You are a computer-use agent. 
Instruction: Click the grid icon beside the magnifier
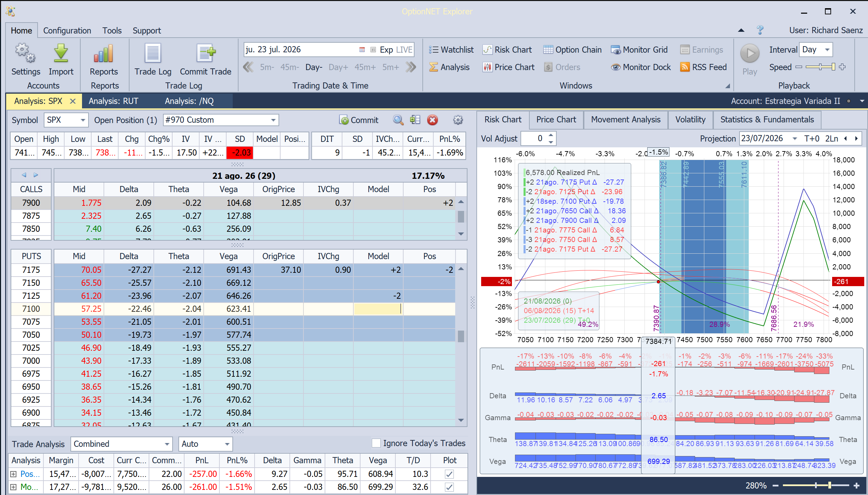(415, 120)
